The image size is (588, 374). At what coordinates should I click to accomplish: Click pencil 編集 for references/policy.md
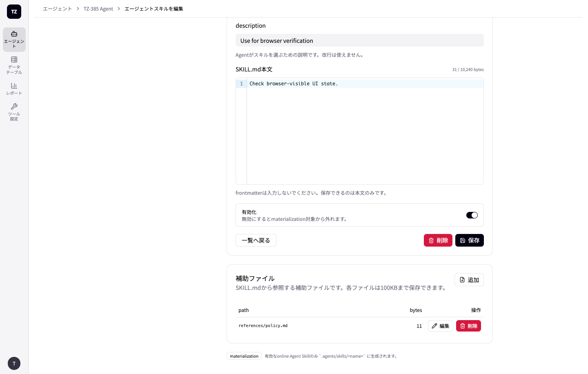click(440, 326)
